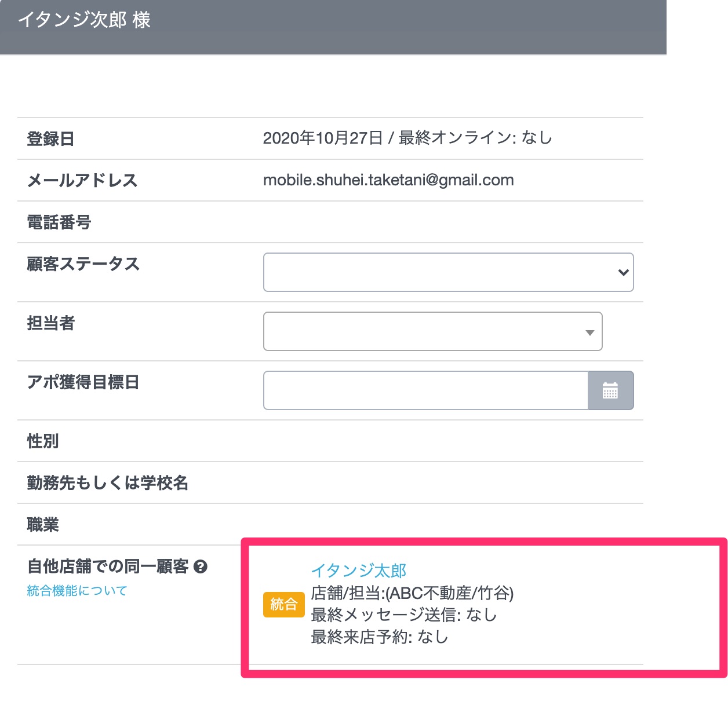Viewport: 728px width, 702px height.
Task: Click the 勤務先もしくは学校名 row label
Action: coord(107,483)
